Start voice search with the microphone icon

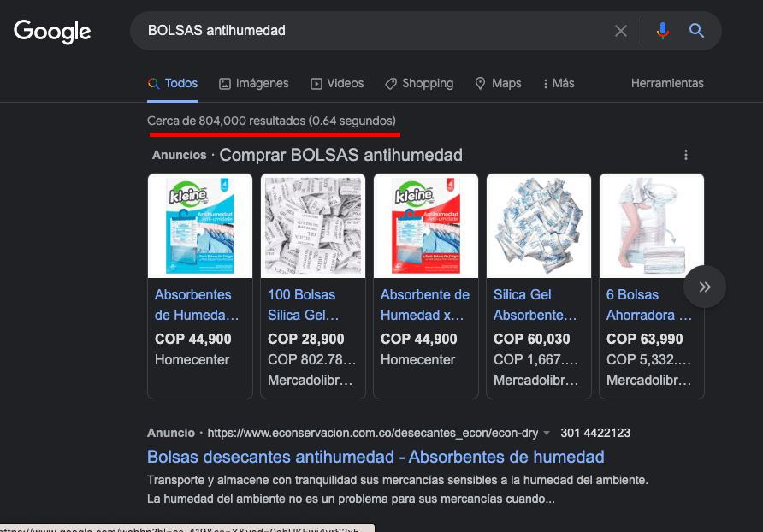pyautogui.click(x=662, y=31)
